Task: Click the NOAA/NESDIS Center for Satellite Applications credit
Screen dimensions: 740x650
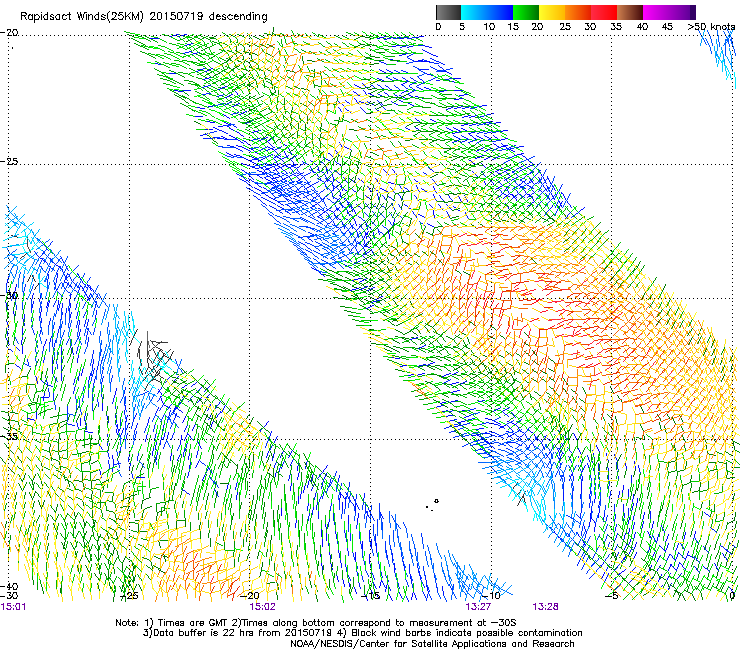Action: pyautogui.click(x=432, y=644)
